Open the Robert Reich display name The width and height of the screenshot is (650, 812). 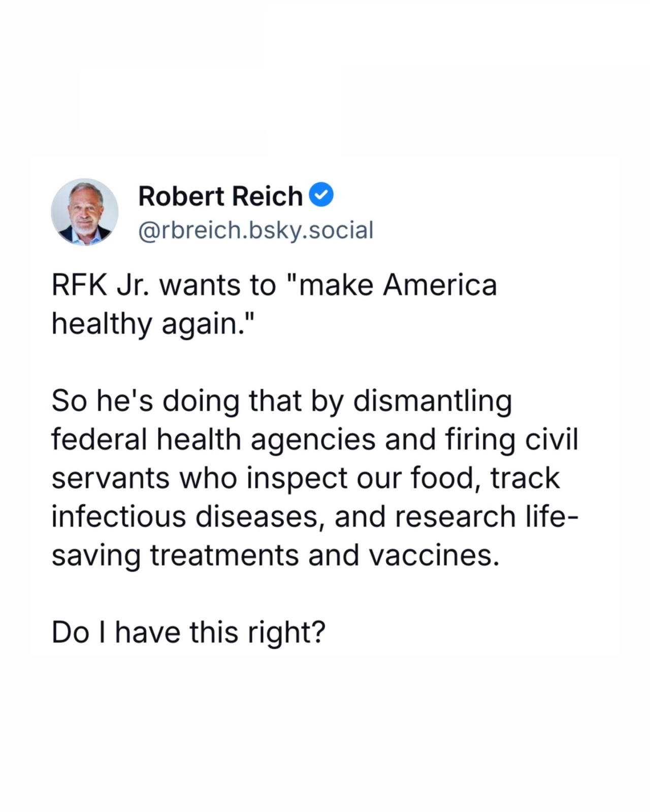(220, 196)
